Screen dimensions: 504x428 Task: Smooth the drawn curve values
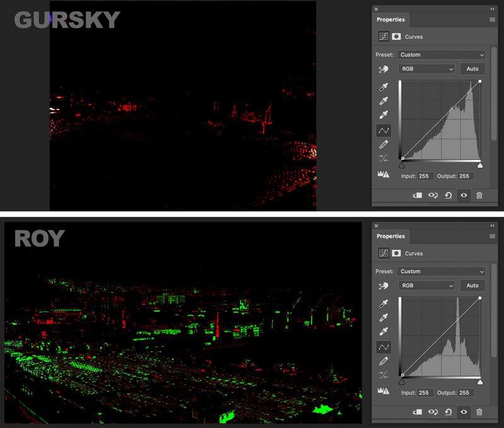click(383, 156)
